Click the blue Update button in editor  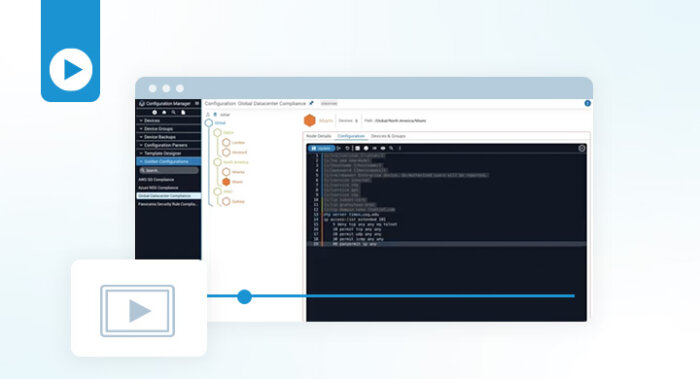tap(321, 148)
